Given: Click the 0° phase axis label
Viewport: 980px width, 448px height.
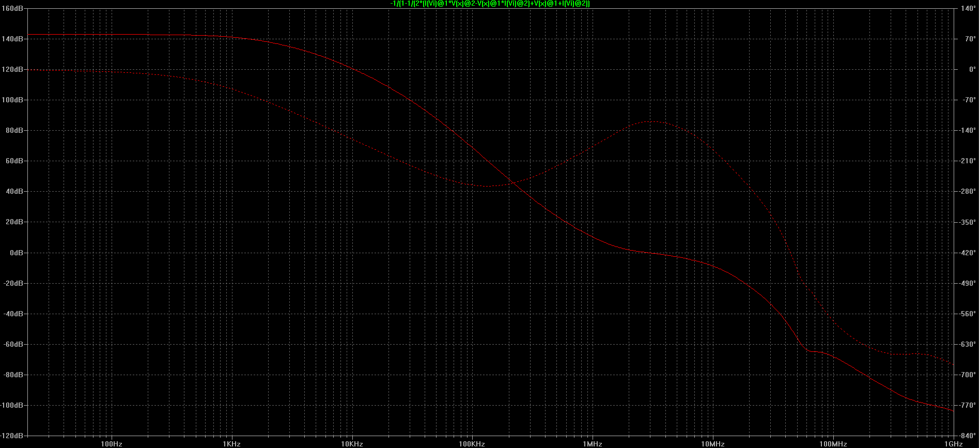Looking at the screenshot, I should (973, 69).
